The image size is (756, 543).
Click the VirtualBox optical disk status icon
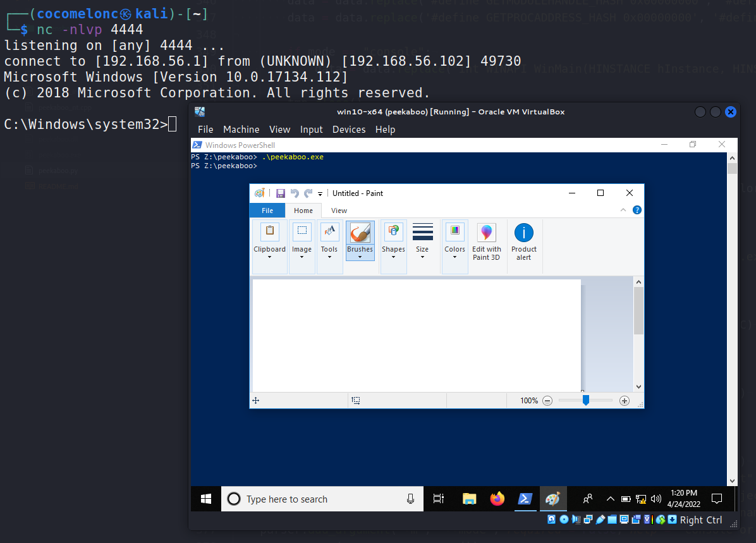[564, 520]
